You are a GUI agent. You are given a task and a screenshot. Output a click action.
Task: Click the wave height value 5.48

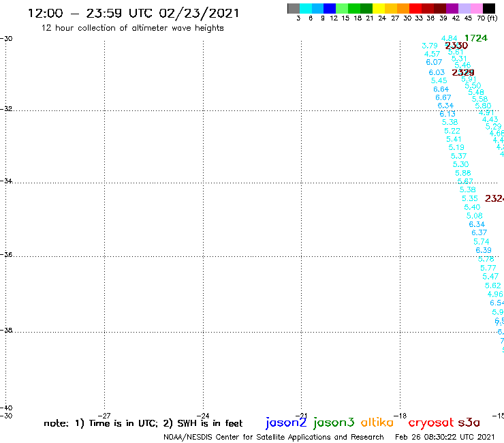click(x=476, y=92)
